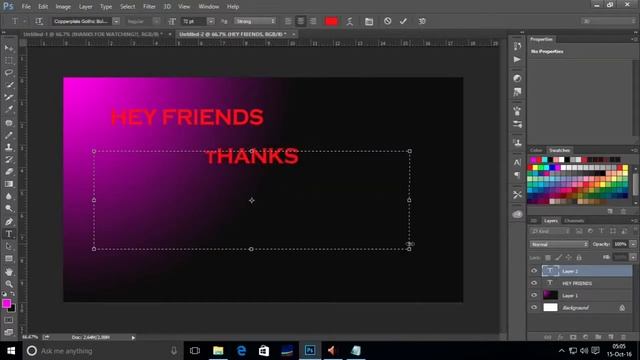Click the Opacity value field
The width and height of the screenshot is (640, 360).
620,244
